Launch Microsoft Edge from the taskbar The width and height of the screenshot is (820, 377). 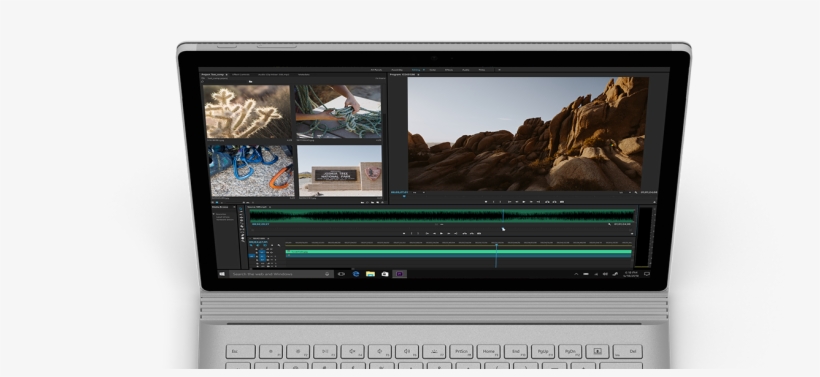[x=356, y=274]
